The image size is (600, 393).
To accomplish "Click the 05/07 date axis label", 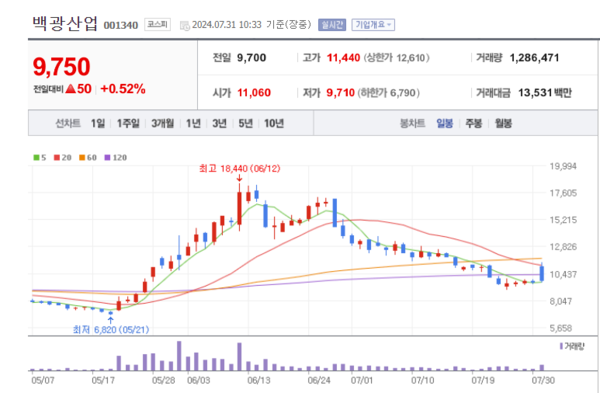I will click(x=42, y=380).
